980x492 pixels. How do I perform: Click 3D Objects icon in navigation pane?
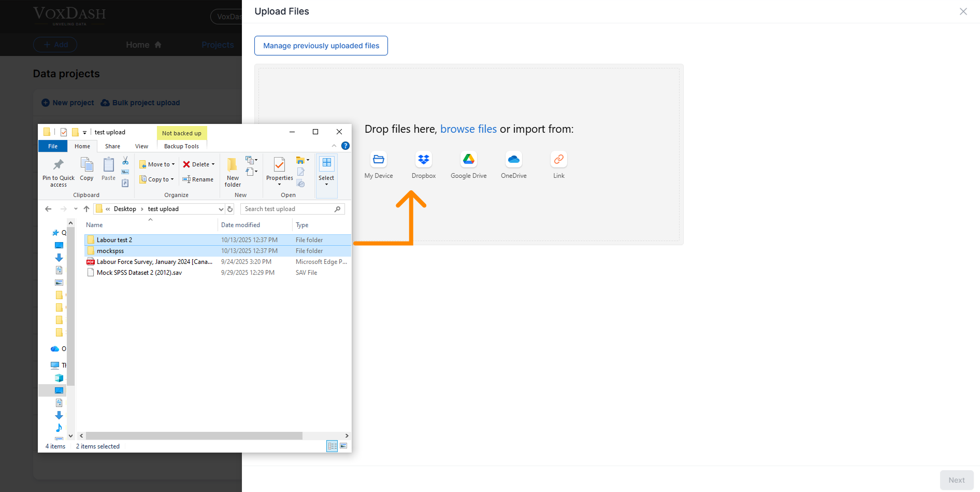[59, 378]
